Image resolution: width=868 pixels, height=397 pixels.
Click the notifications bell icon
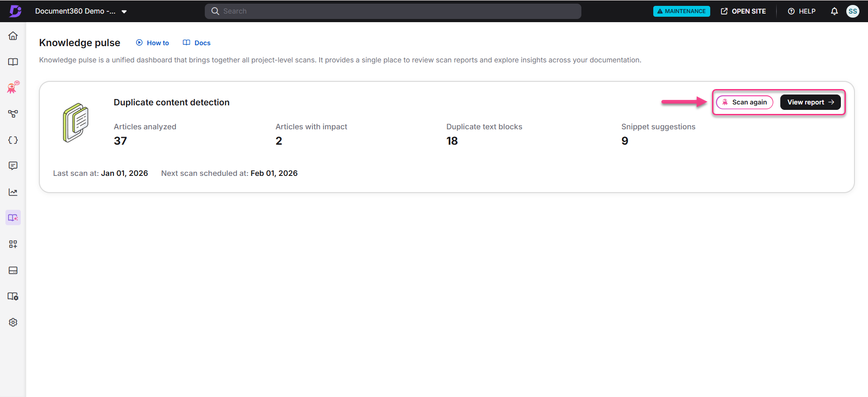834,11
